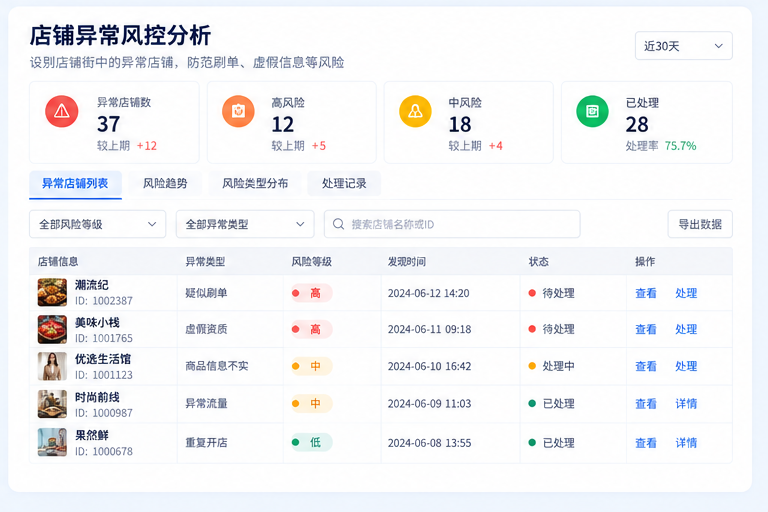Viewport: 768px width, 512px height.
Task: Click the 中 risk badge for 时尚前线
Action: click(x=312, y=404)
